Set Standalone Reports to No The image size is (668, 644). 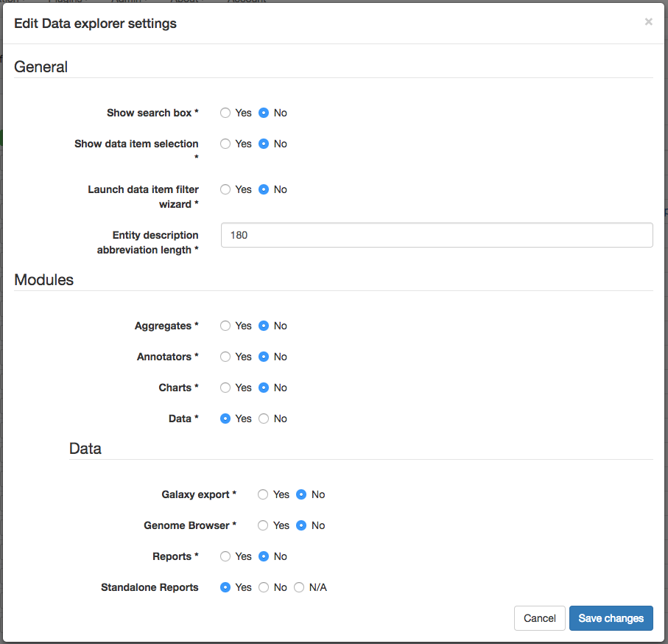[263, 587]
